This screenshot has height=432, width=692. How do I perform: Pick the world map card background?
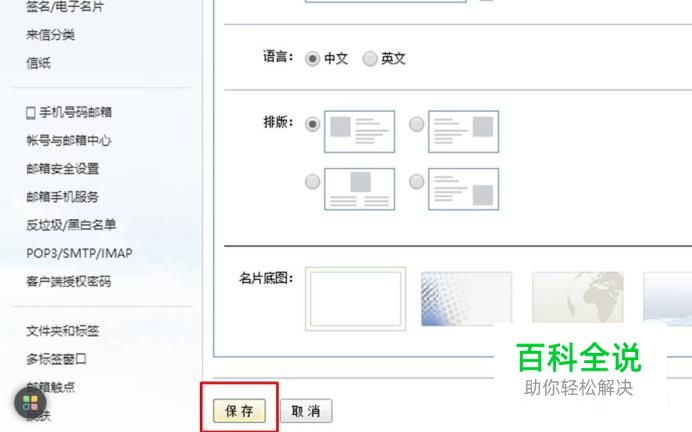tap(578, 297)
